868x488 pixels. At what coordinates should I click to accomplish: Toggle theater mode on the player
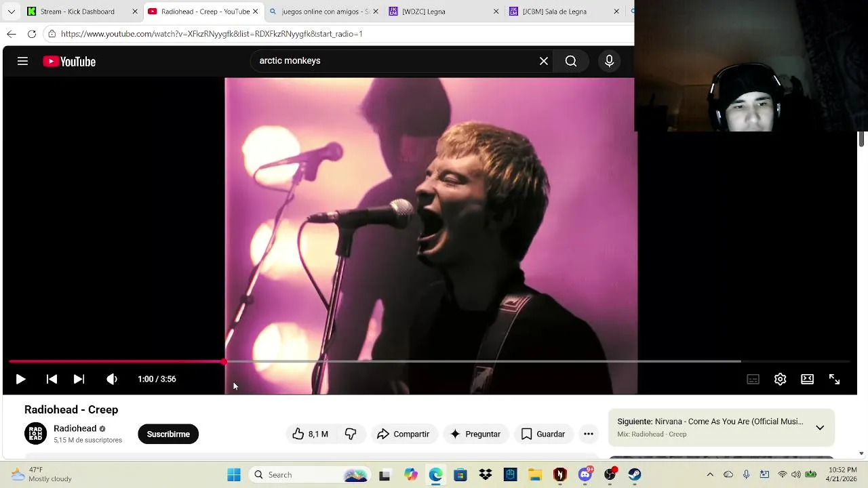coord(807,380)
